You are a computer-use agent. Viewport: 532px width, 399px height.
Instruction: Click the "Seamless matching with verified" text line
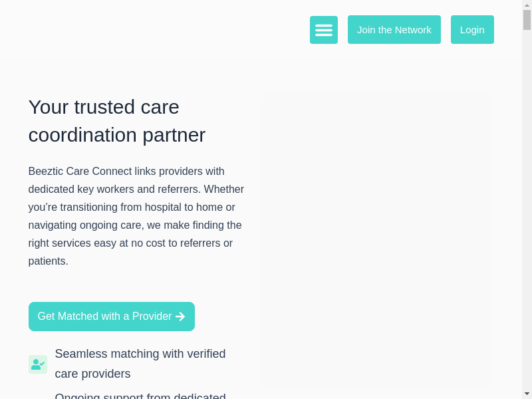[x=140, y=354]
